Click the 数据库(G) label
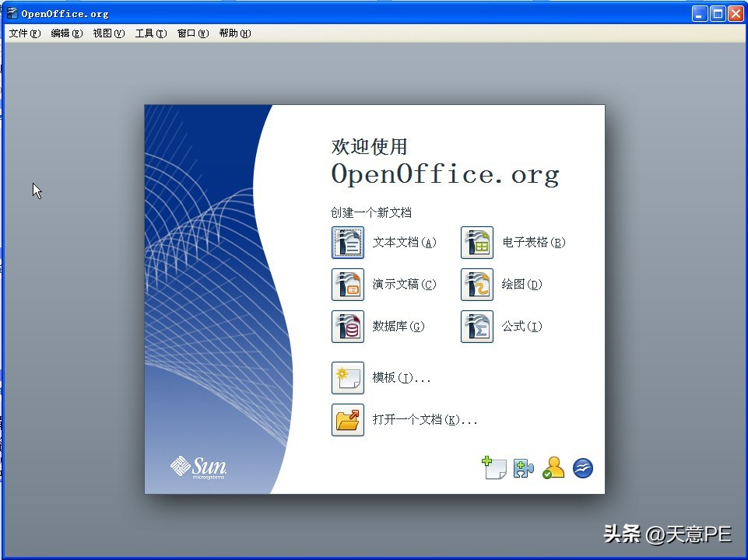 pyautogui.click(x=399, y=327)
